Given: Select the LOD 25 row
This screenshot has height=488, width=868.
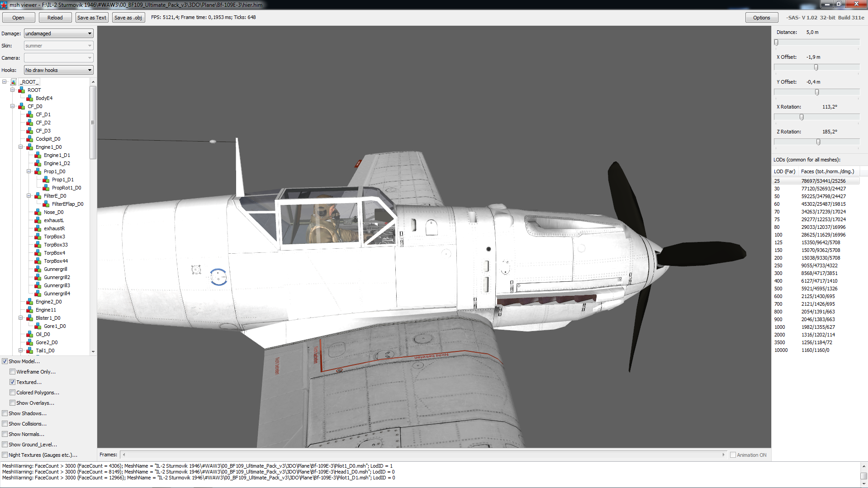Looking at the screenshot, I should click(816, 181).
